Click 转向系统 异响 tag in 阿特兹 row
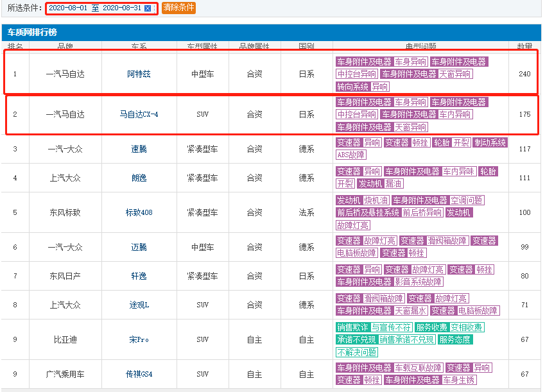 click(363, 87)
